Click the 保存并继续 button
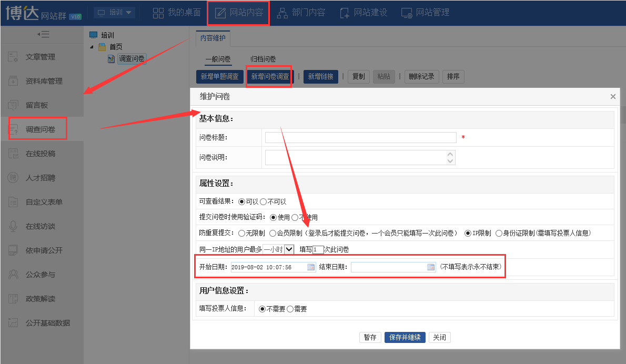Viewport: 626px width, 364px height. 405,338
